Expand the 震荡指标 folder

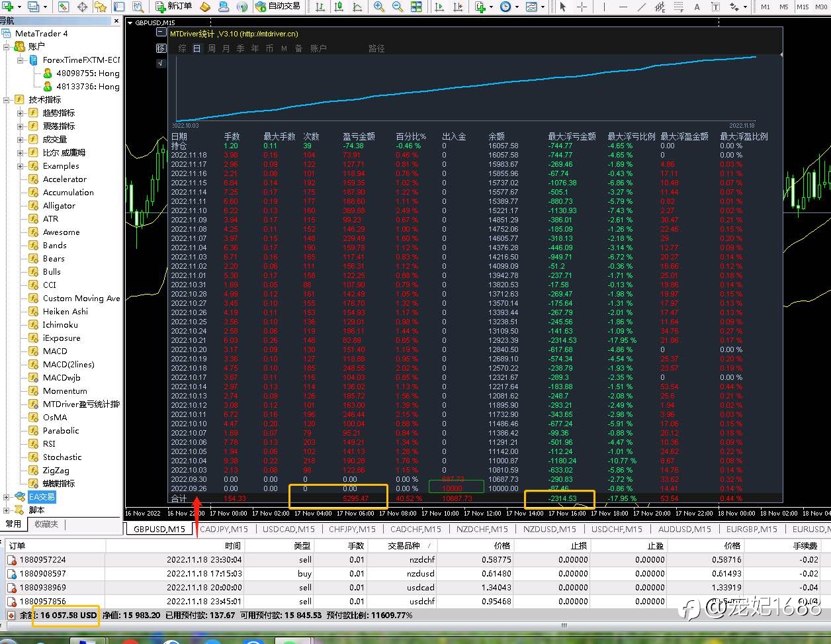coord(21,126)
